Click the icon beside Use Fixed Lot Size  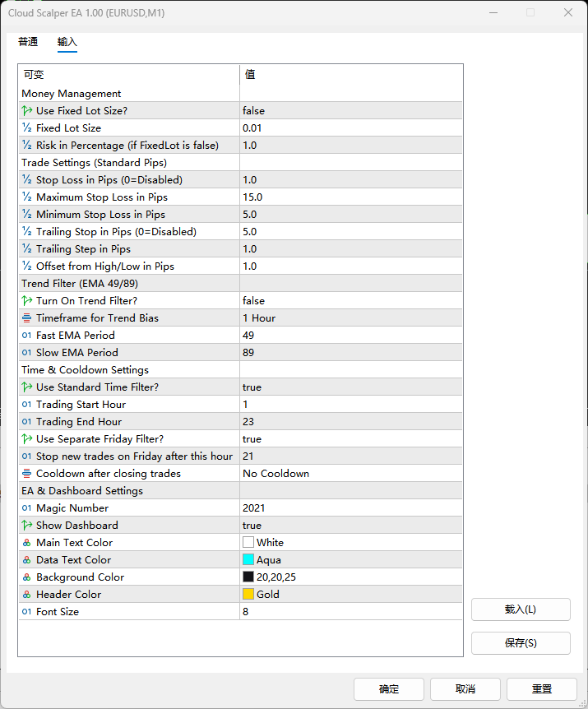pyautogui.click(x=27, y=110)
